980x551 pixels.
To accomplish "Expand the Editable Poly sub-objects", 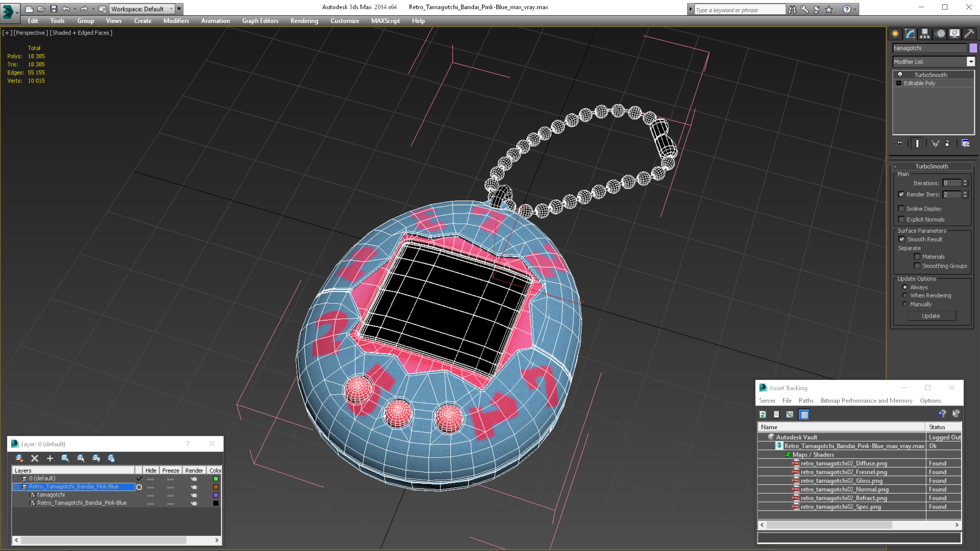I will [x=899, y=83].
